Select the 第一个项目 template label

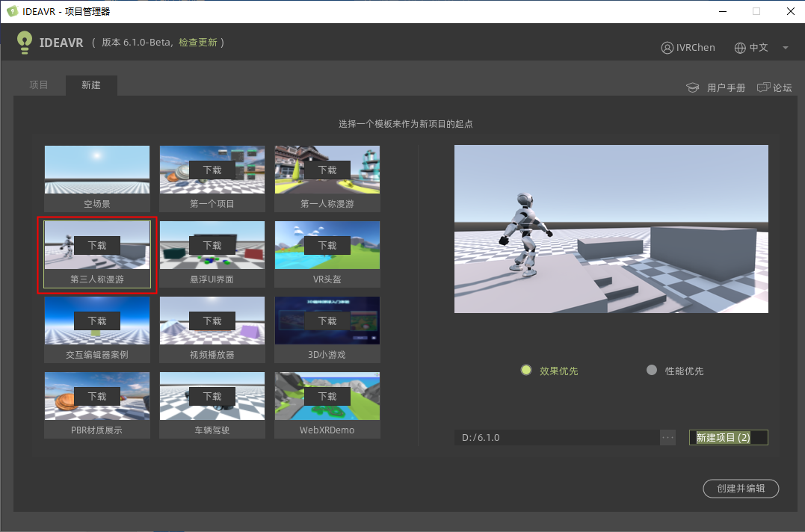(x=212, y=204)
